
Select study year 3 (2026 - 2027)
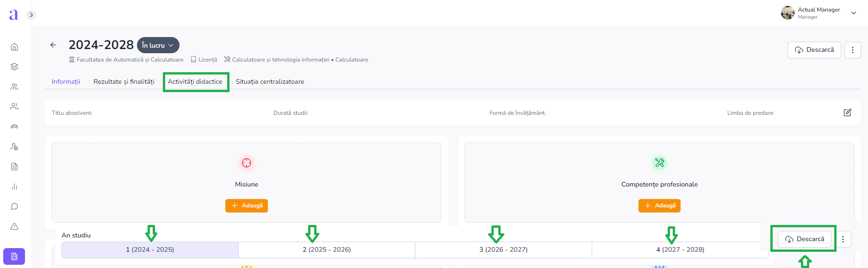click(503, 249)
